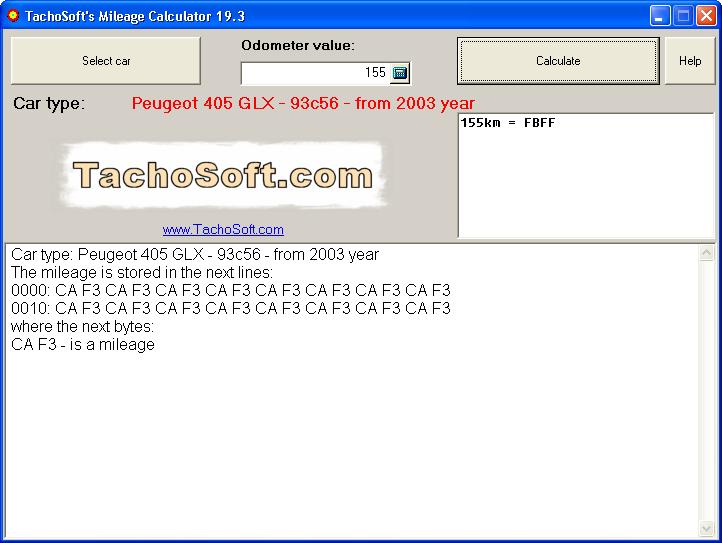The height and width of the screenshot is (543, 722).
Task: Click the disabled maximize window button
Action: click(683, 16)
